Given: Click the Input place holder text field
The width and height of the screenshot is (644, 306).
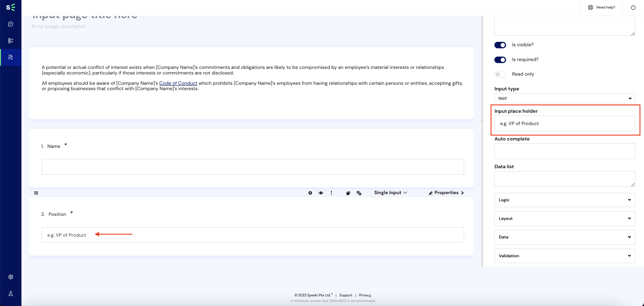Looking at the screenshot, I should tap(565, 123).
